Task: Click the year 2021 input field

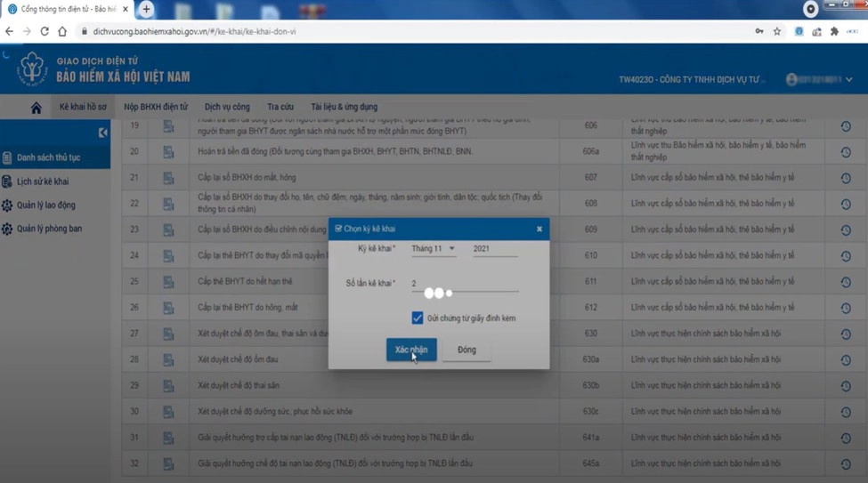Action: click(494, 249)
